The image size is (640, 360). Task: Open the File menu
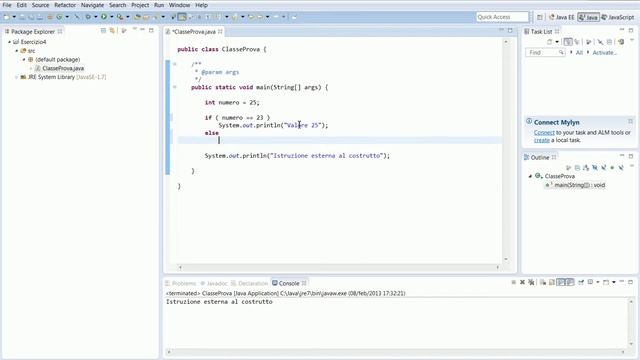click(7, 5)
